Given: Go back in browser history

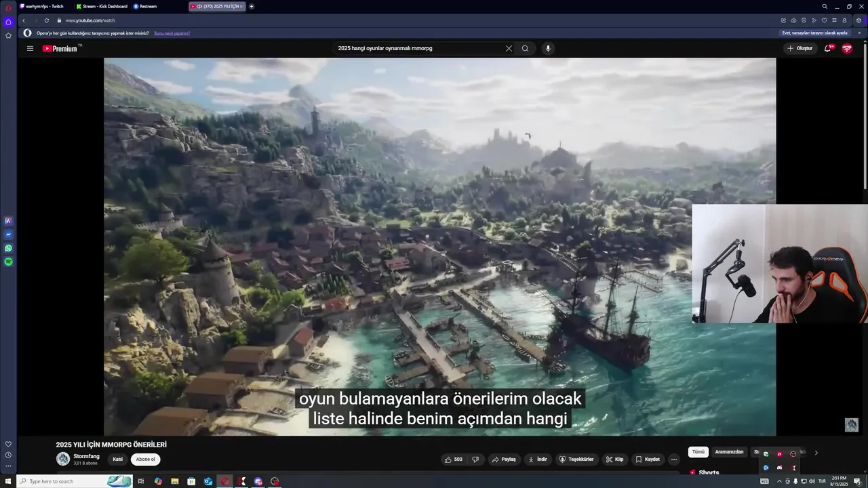Looking at the screenshot, I should click(x=24, y=20).
